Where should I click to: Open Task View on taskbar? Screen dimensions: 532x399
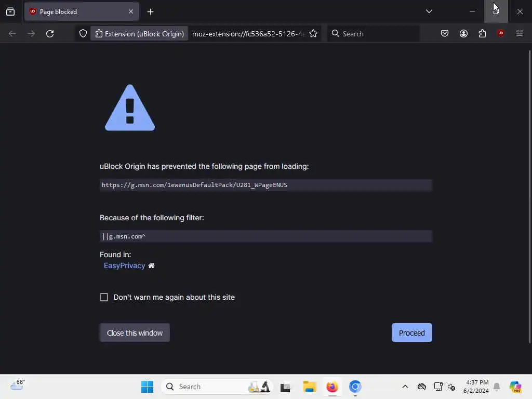285,387
